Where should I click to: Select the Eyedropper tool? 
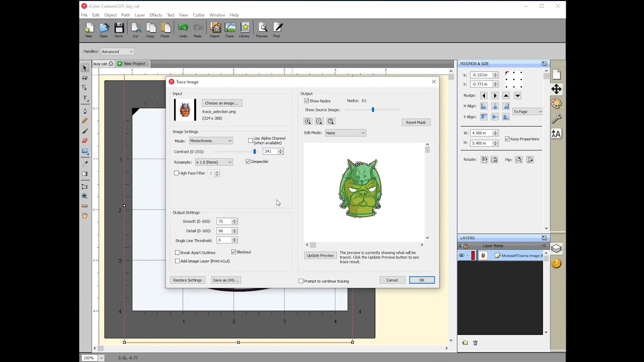[x=85, y=164]
